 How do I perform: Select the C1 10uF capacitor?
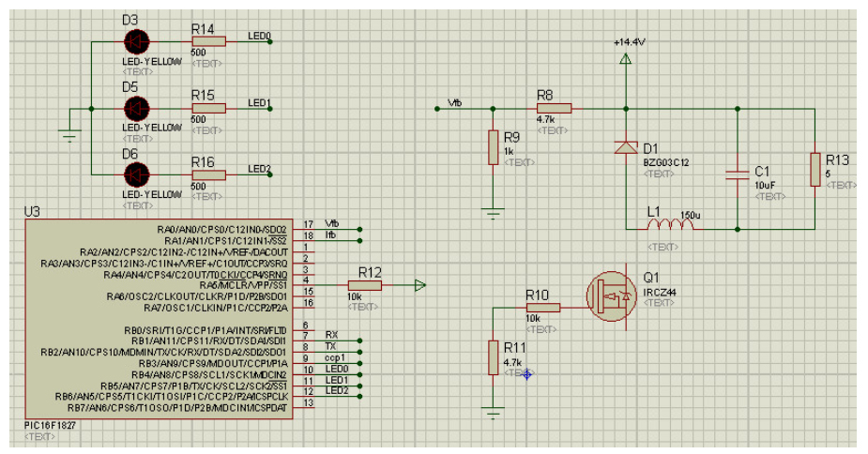[x=737, y=174]
